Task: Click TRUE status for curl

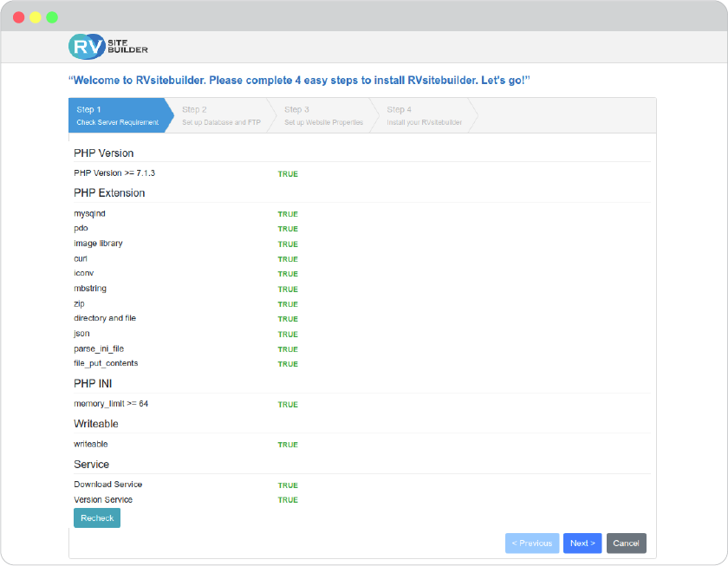Action: 288,259
